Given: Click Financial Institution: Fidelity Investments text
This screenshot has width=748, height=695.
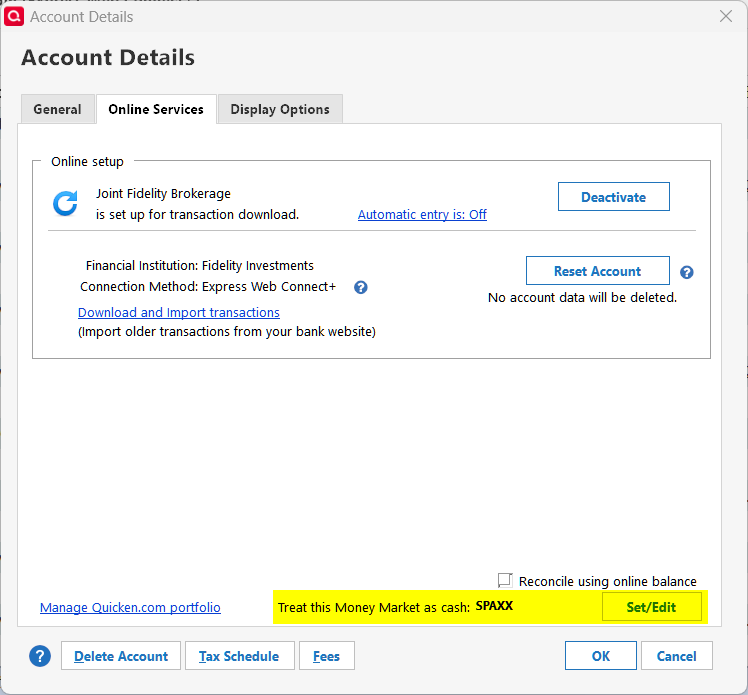Looking at the screenshot, I should (x=199, y=266).
